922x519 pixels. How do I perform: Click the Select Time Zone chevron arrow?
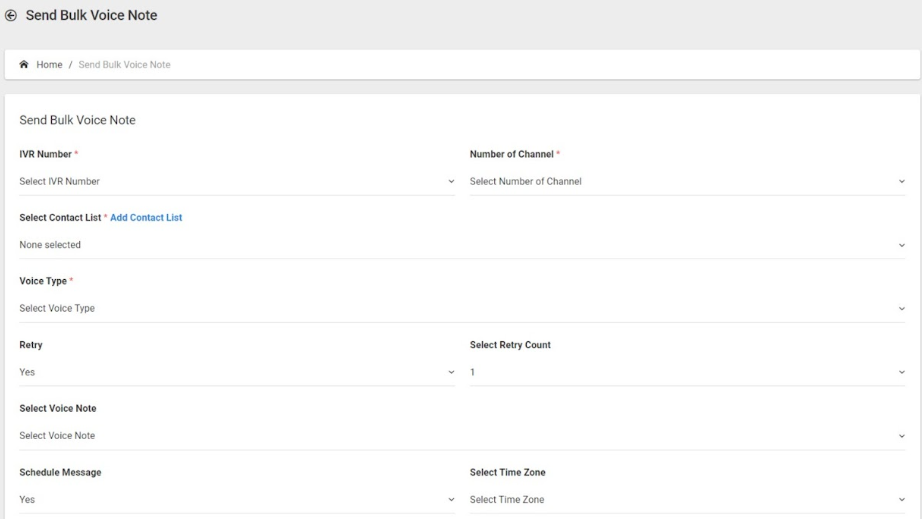click(x=901, y=500)
